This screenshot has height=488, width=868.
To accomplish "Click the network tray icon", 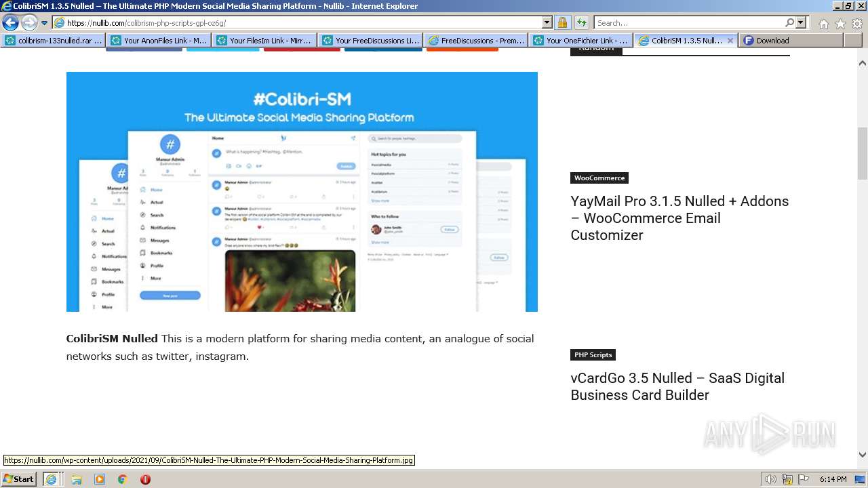I will coord(787,479).
